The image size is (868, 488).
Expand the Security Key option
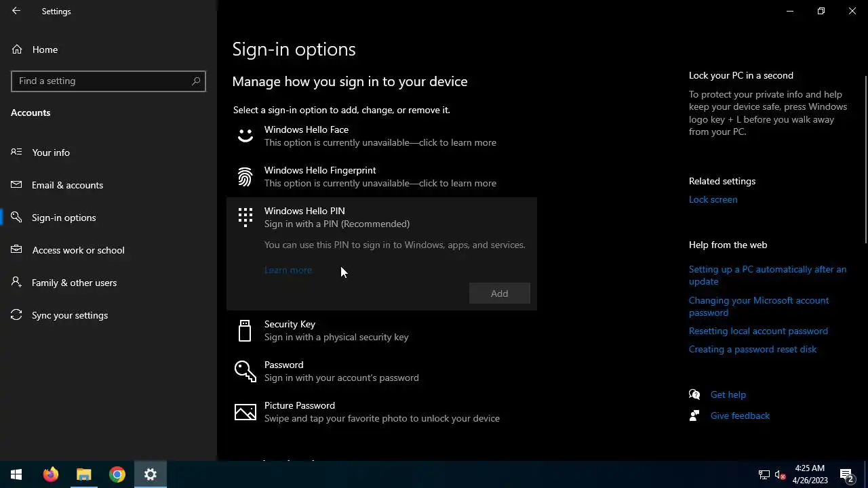click(x=382, y=331)
